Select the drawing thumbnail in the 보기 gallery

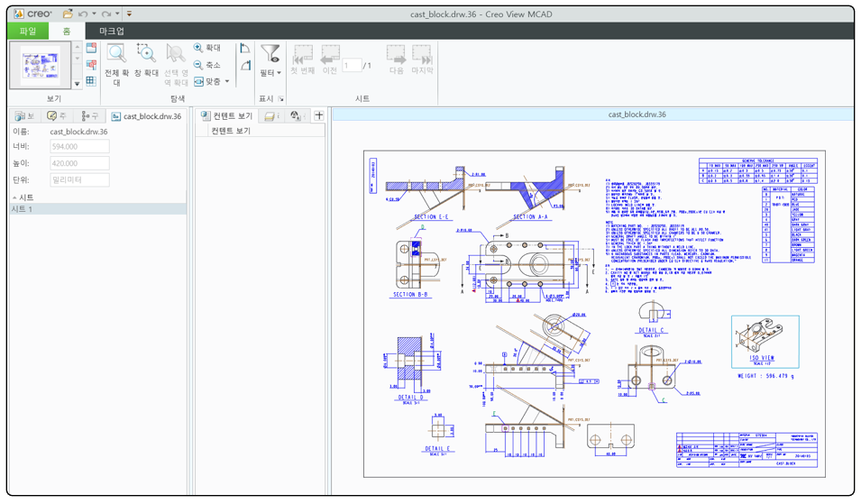(x=41, y=65)
